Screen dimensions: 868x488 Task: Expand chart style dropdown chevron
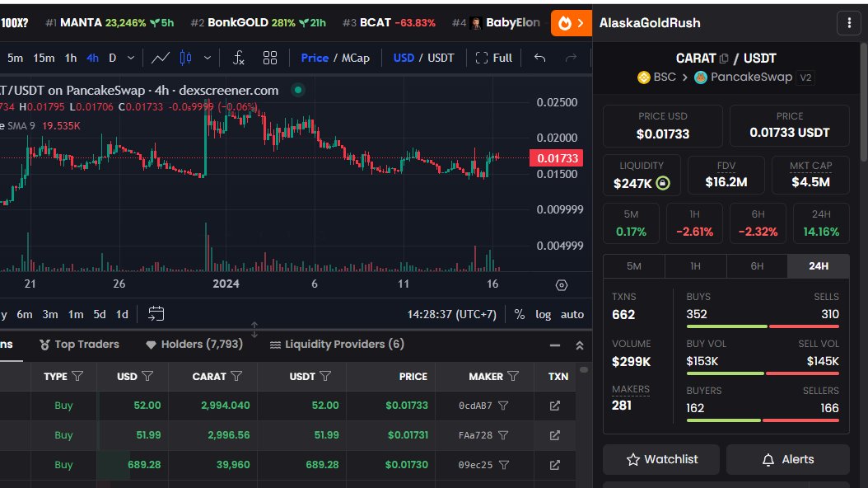coord(207,58)
